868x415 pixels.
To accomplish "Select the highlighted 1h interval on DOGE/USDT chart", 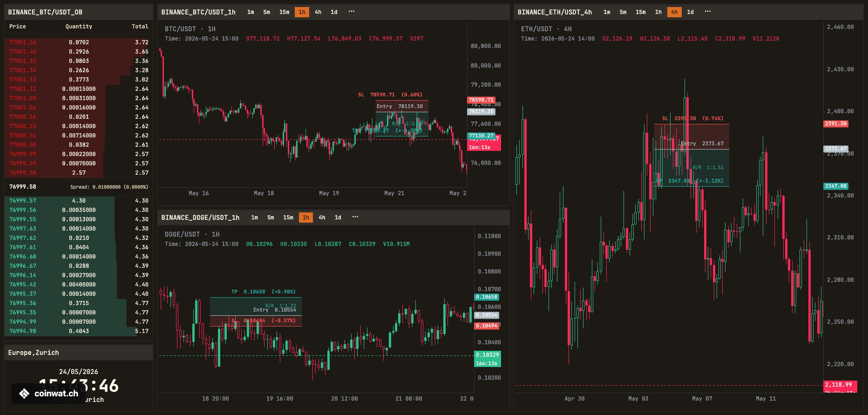I will click(x=306, y=218).
